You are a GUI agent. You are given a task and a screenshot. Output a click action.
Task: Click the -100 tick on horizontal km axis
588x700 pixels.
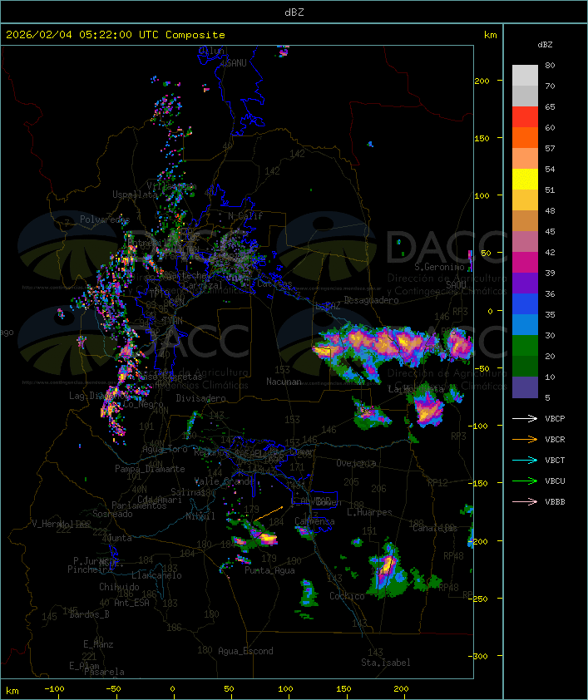pyautogui.click(x=54, y=689)
